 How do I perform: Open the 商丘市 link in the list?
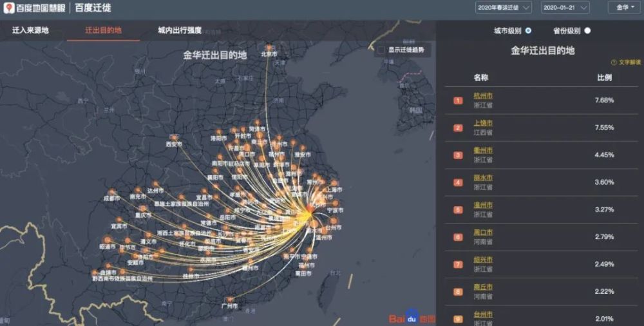pos(483,287)
